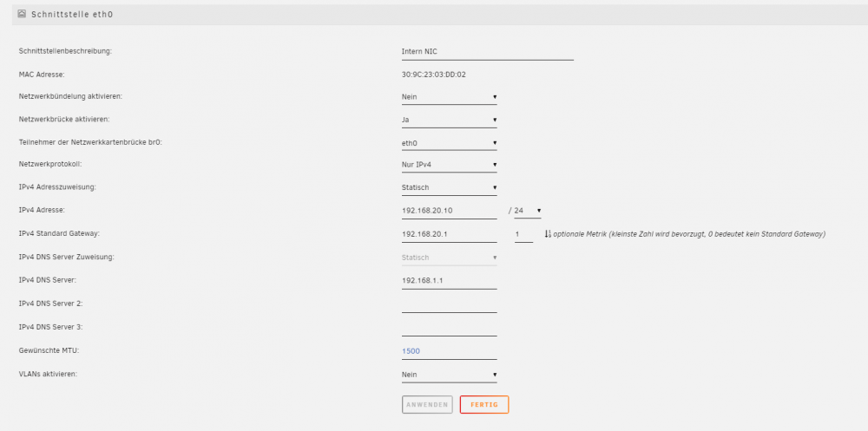The image size is (868, 431).
Task: Open the /24 subnet prefix dropdown
Action: 528,211
